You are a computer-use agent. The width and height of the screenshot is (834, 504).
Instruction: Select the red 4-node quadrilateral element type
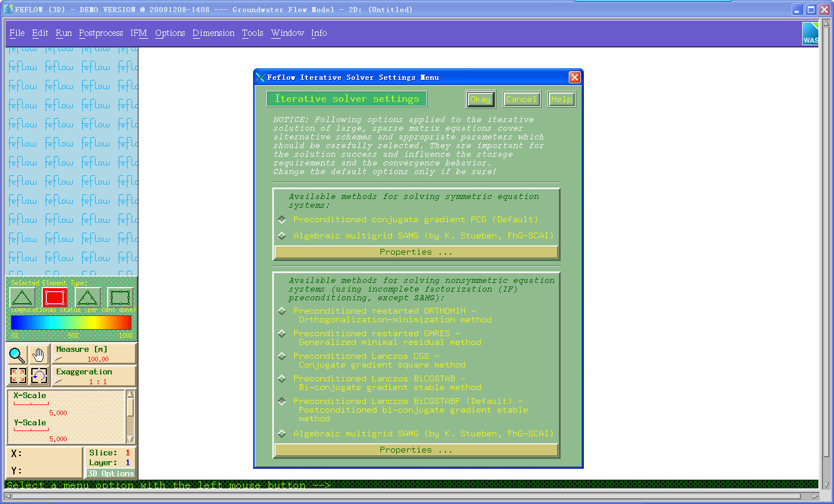pyautogui.click(x=54, y=297)
